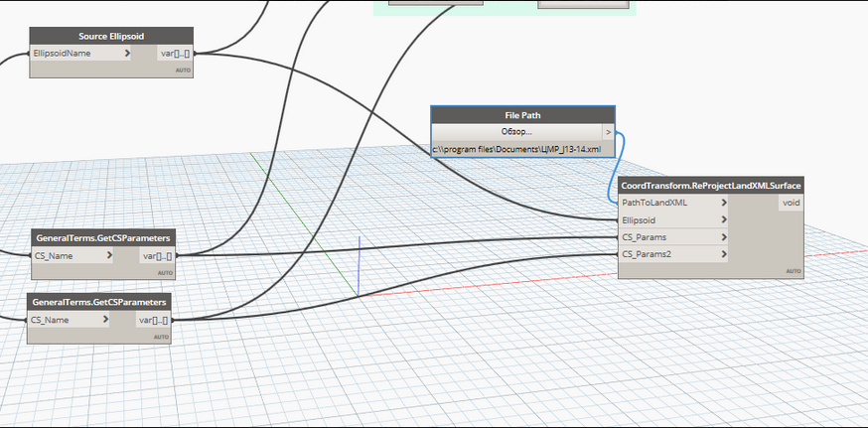Click the chevron next to the Ellipsoid input

(x=724, y=220)
